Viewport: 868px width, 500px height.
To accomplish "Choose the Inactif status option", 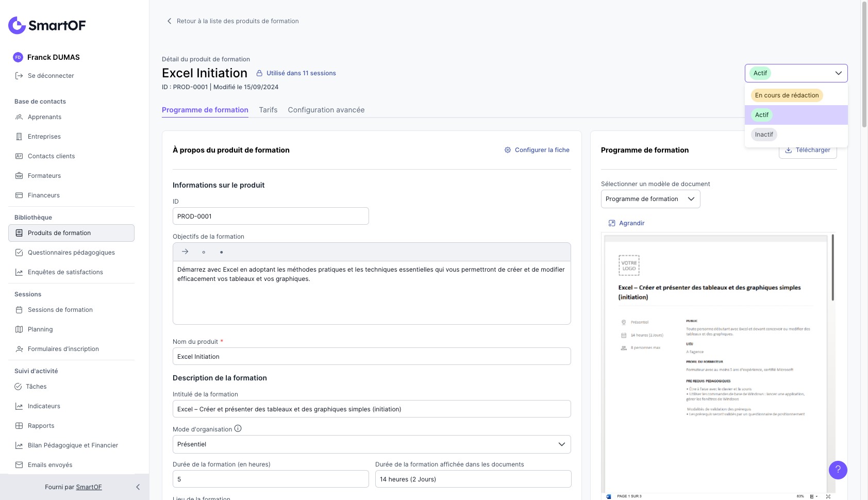I will [x=764, y=135].
